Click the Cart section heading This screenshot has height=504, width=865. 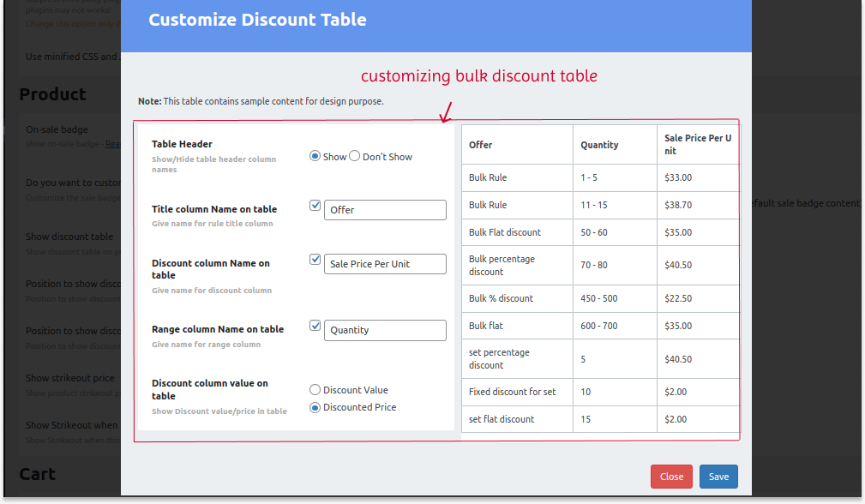pyautogui.click(x=38, y=473)
